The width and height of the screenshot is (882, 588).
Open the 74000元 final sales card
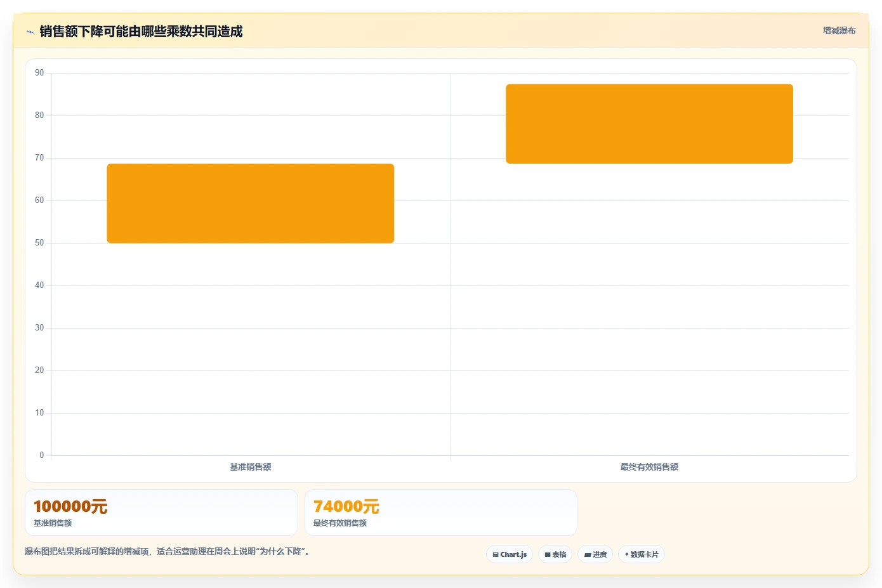pos(441,513)
